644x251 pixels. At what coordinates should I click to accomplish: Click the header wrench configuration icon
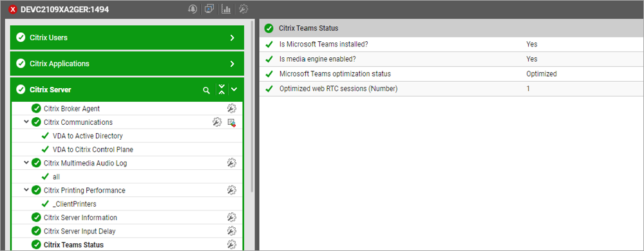pyautogui.click(x=243, y=9)
